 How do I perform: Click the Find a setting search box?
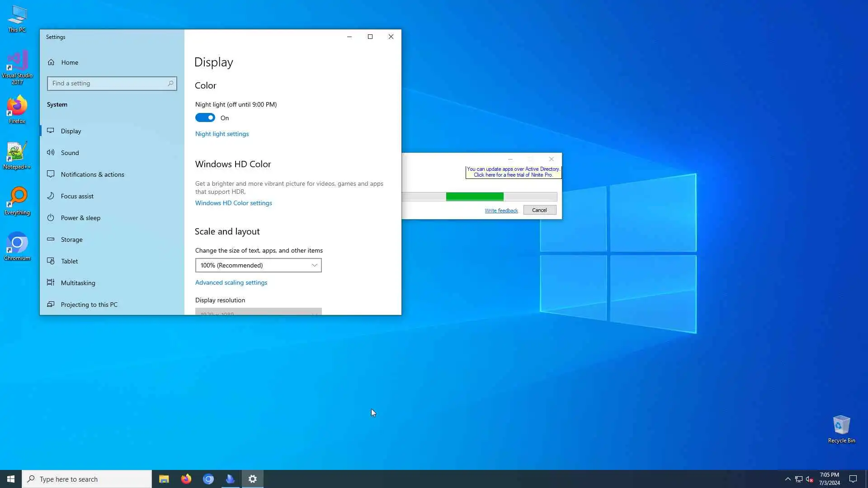tap(108, 84)
